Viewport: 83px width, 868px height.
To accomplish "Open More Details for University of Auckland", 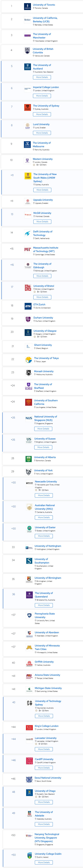I will pos(42,77).
